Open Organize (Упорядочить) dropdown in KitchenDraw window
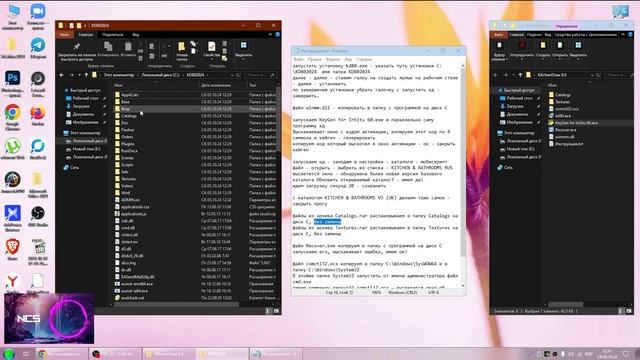 (522, 49)
